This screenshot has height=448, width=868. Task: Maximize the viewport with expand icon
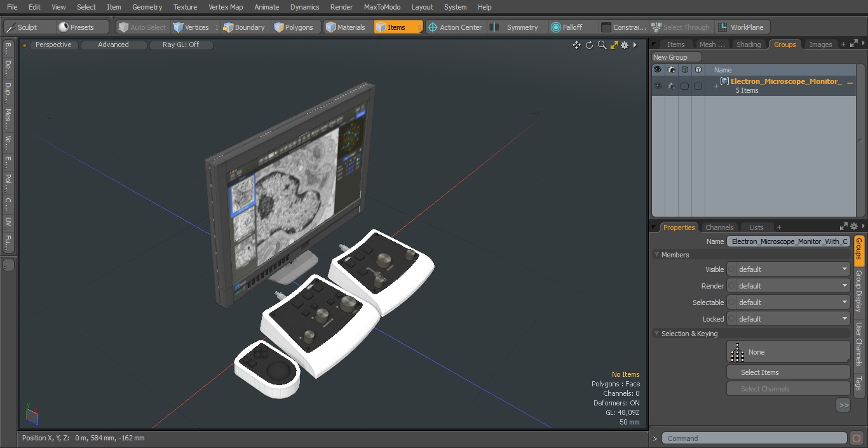coord(614,45)
